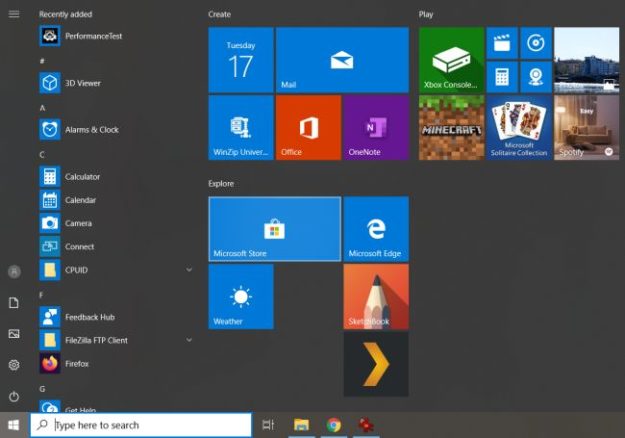Open the Plex tile with yellow chevron
625x438 pixels.
click(376, 364)
